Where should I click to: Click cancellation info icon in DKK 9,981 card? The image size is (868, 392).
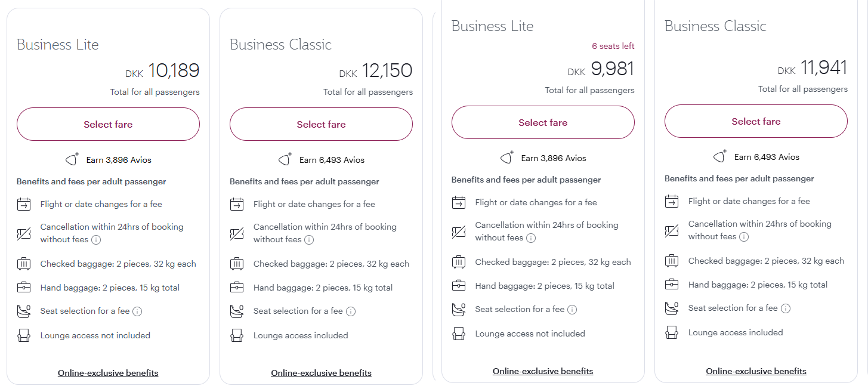[531, 238]
